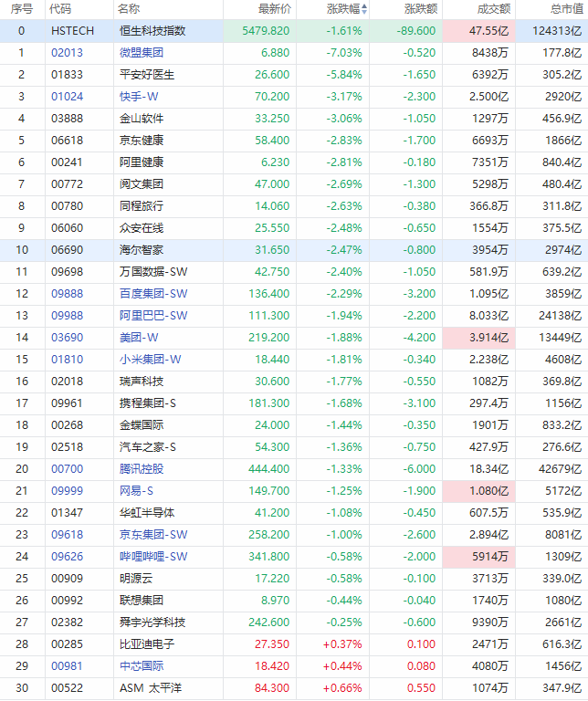588x701 pixels.
Task: Click 哔哩哔哩-SW turnover cell 5914万
Action: [479, 557]
